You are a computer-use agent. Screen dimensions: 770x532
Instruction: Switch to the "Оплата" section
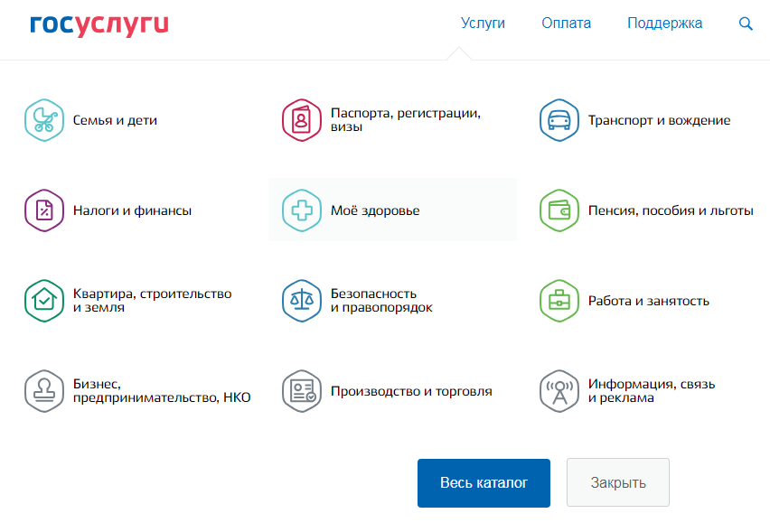click(x=567, y=23)
